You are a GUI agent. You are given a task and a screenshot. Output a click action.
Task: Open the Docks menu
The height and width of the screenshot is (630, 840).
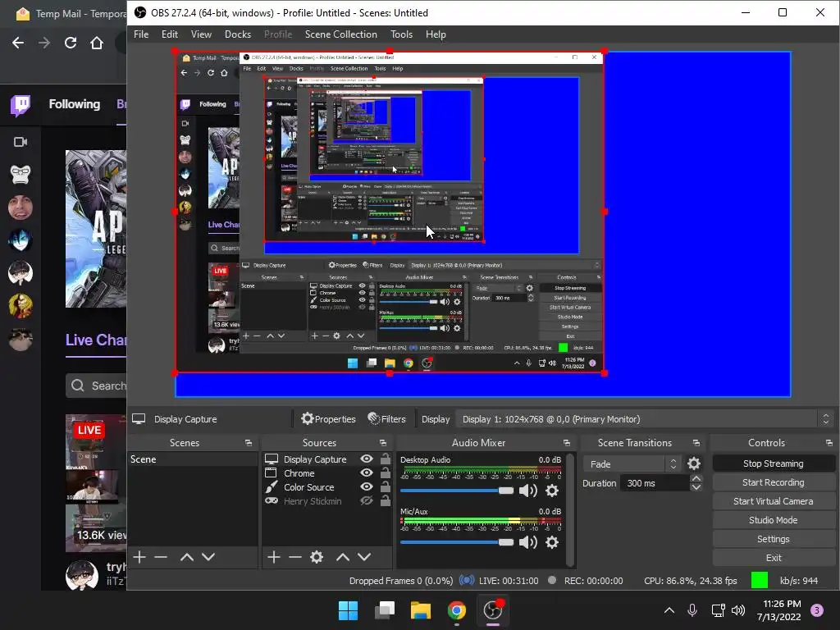click(237, 34)
